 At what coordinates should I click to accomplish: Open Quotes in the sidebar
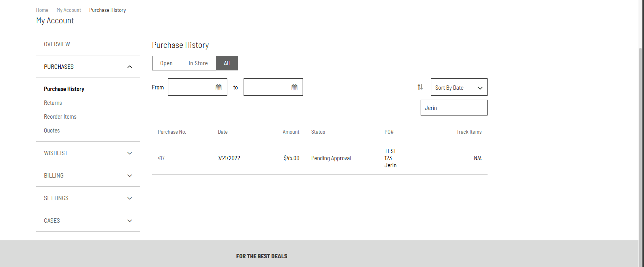click(x=52, y=131)
